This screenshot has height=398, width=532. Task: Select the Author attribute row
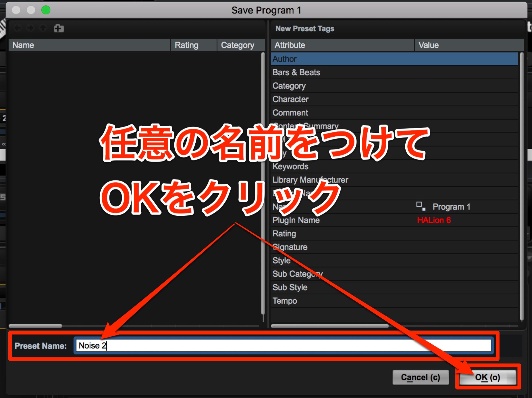[394, 59]
